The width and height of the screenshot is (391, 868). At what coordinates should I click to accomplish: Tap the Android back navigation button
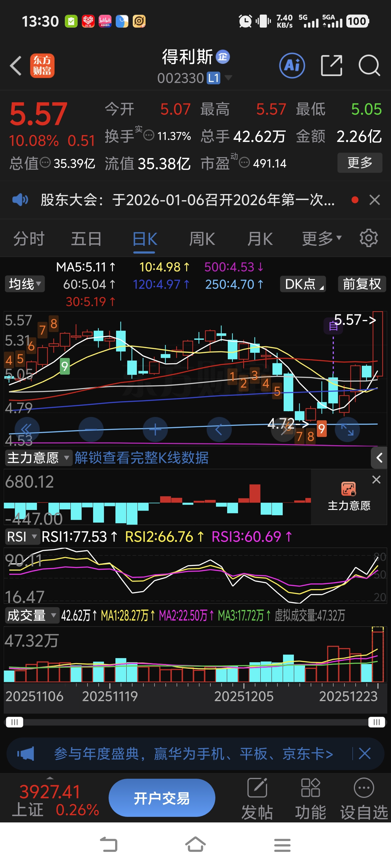click(109, 845)
